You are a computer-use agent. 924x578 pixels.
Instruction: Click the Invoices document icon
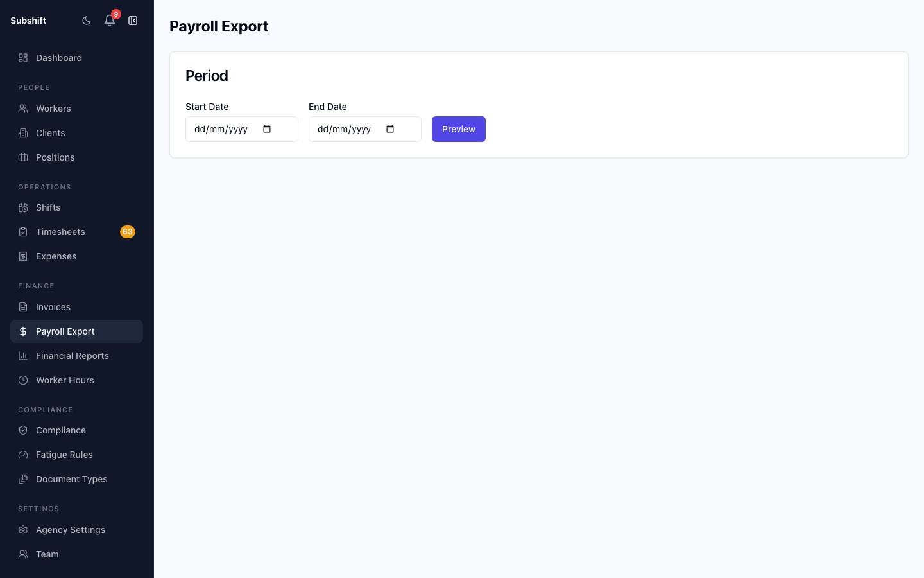pyautogui.click(x=23, y=307)
